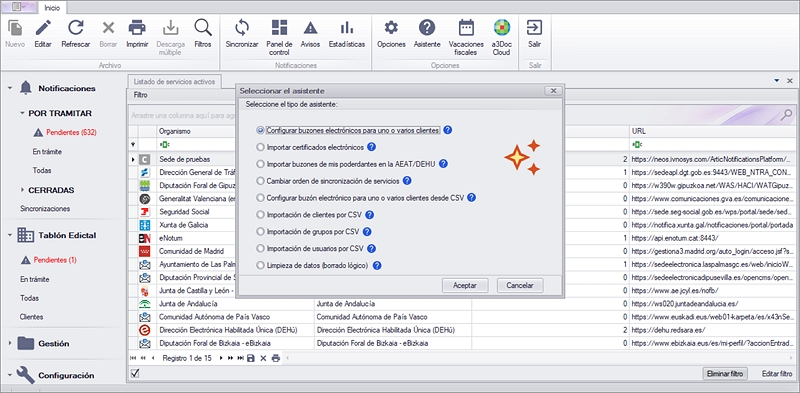Click the Cancelar button
The height and width of the screenshot is (393, 800).
(x=520, y=285)
